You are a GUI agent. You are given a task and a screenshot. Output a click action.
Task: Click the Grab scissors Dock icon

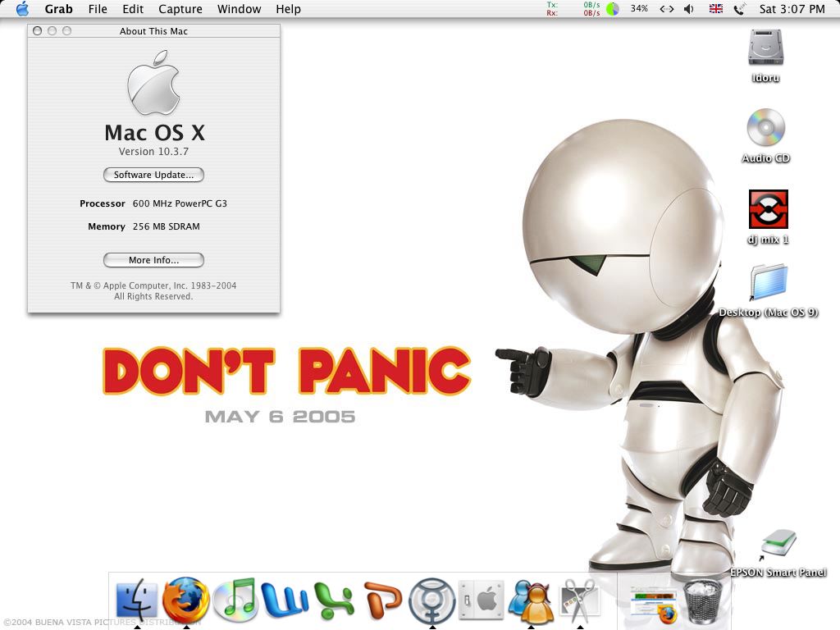click(580, 600)
